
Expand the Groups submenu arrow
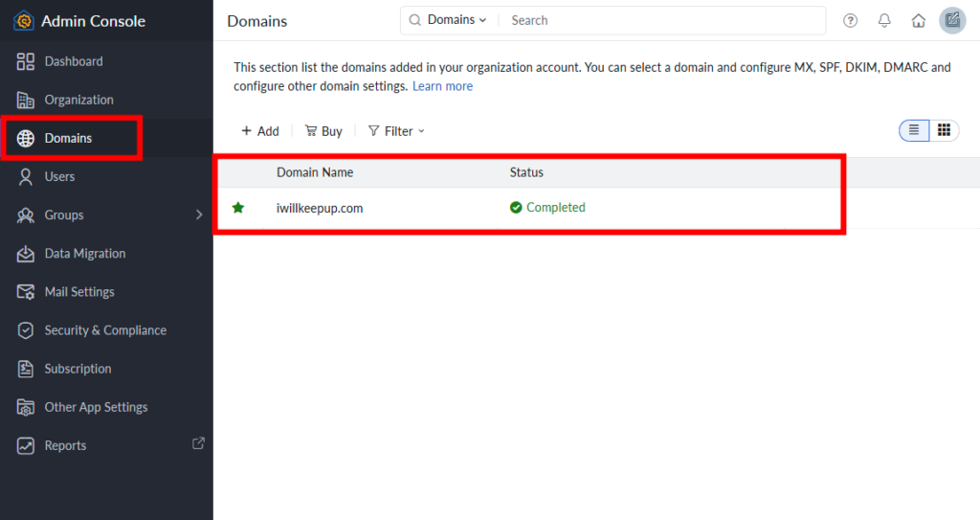pyautogui.click(x=199, y=215)
